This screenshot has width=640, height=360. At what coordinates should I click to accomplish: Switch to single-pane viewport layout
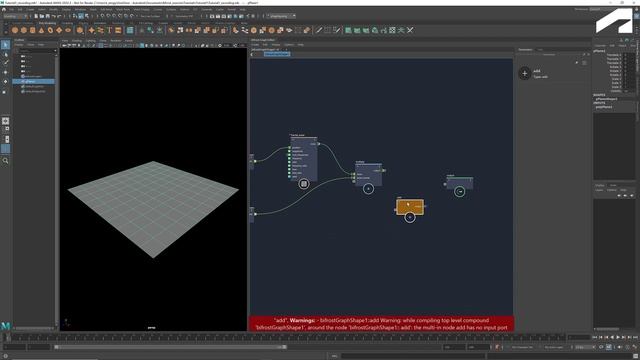click(x=5, y=121)
